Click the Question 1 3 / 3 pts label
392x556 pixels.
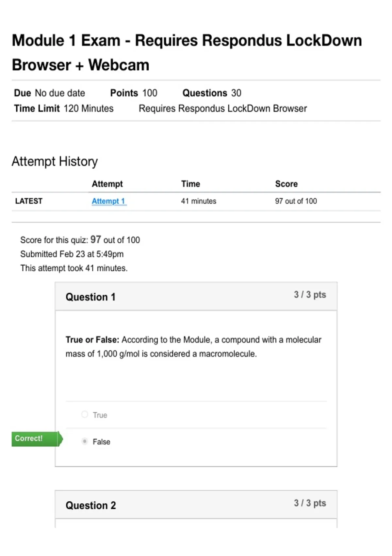pyautogui.click(x=310, y=295)
